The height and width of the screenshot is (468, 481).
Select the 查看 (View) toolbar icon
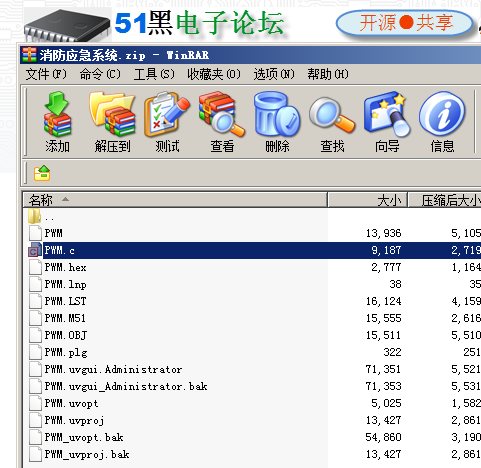tap(222, 122)
